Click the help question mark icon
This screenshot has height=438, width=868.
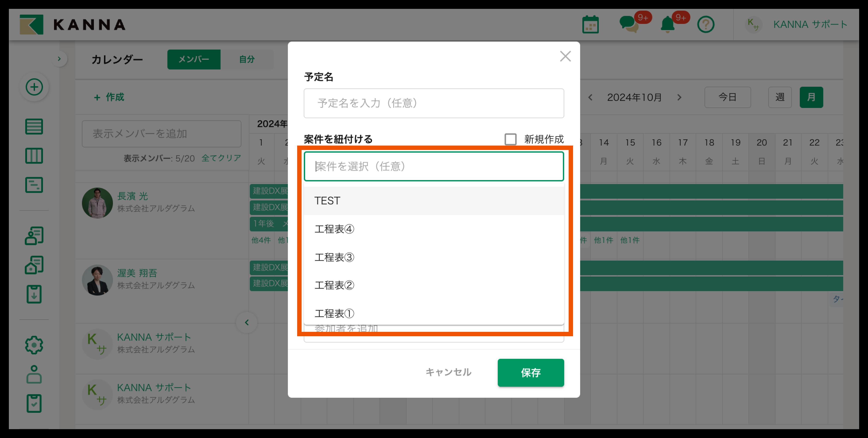click(x=706, y=25)
